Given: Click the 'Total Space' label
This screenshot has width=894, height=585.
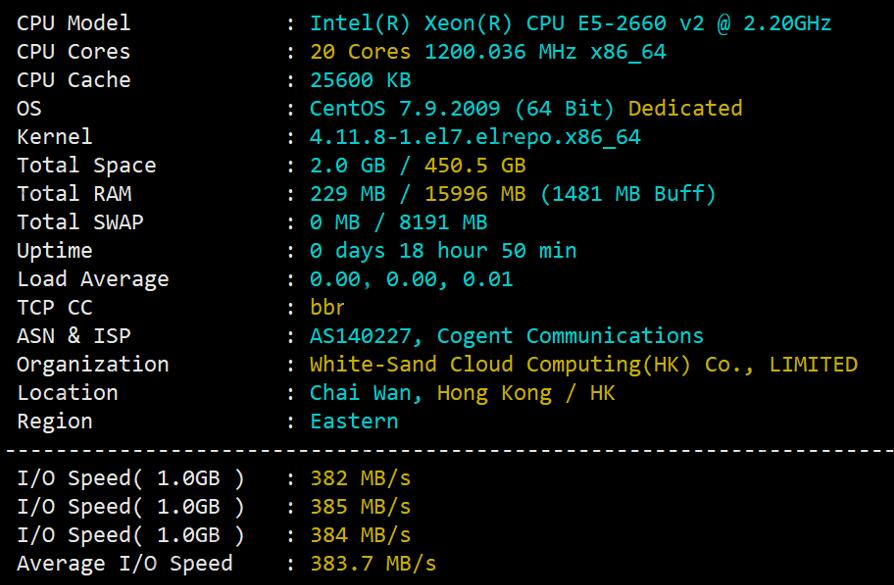Looking at the screenshot, I should [86, 165].
